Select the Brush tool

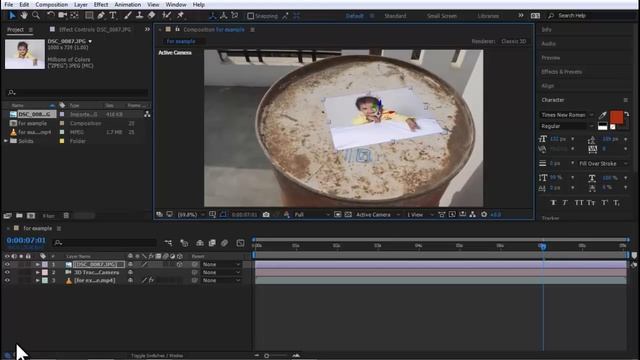(x=128, y=16)
